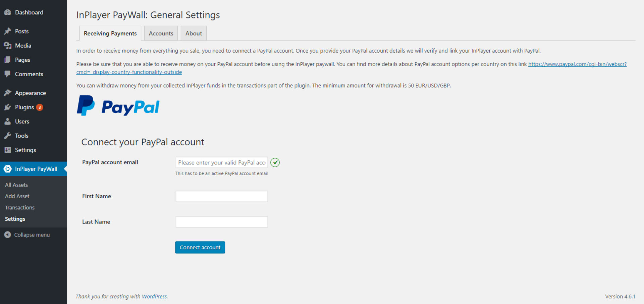Focus the First Name field
Viewport: 644px width, 304px height.
(222, 196)
